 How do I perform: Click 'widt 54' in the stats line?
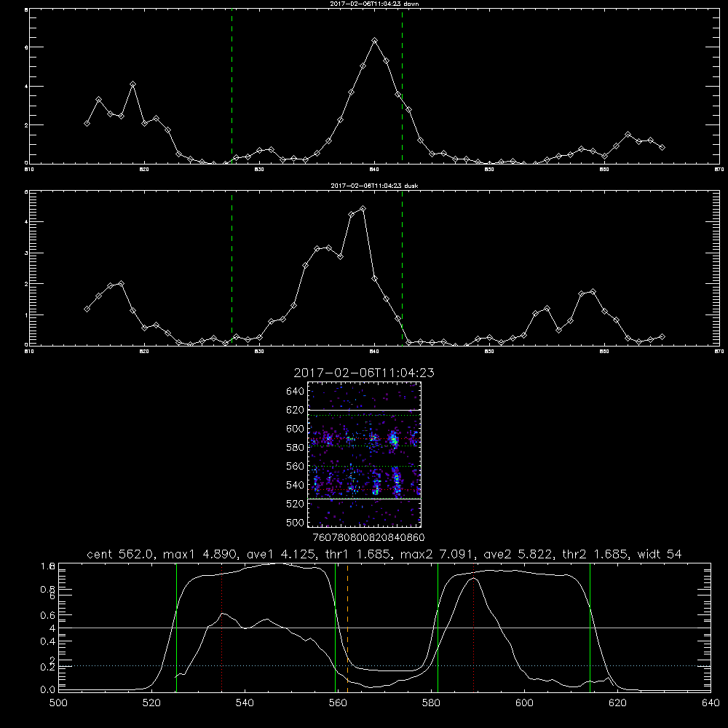coord(660,554)
